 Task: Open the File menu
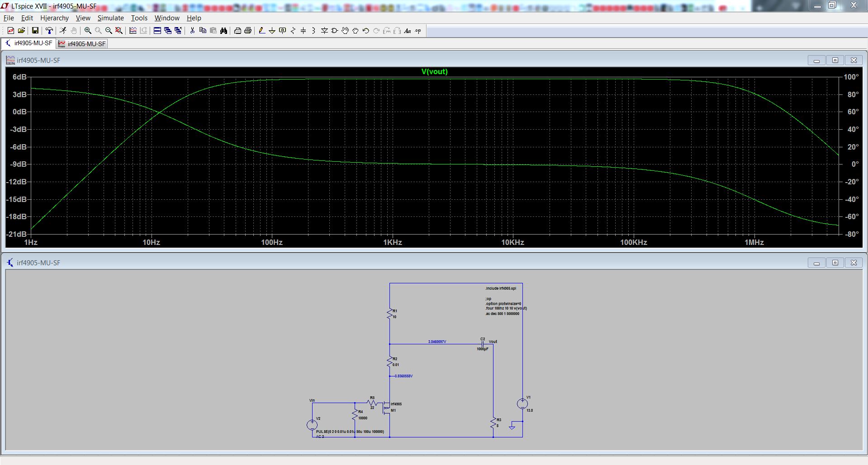point(9,18)
